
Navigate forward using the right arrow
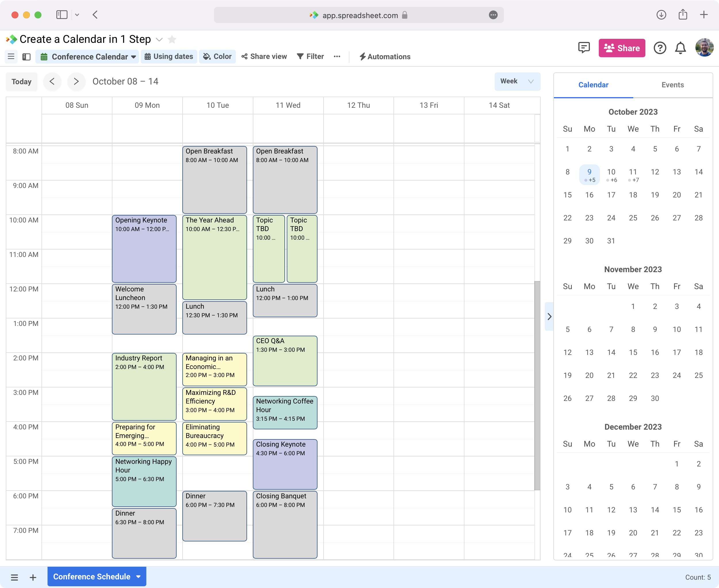click(75, 81)
